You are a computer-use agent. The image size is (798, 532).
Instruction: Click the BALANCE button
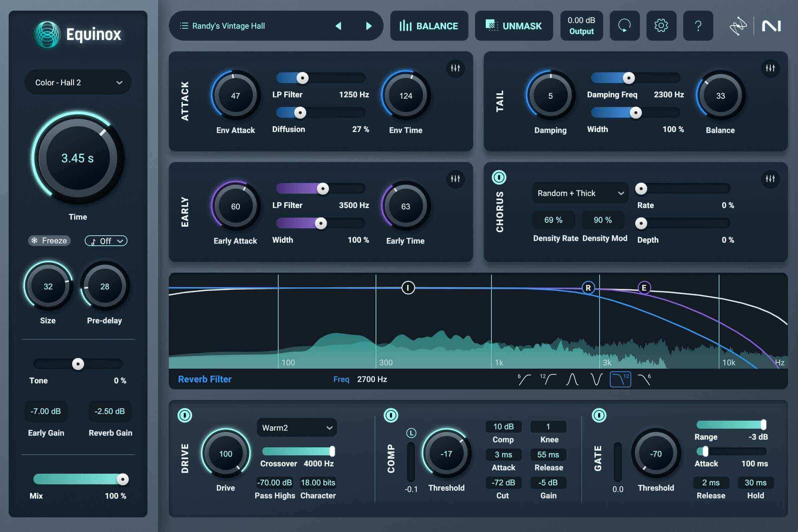pyautogui.click(x=429, y=26)
